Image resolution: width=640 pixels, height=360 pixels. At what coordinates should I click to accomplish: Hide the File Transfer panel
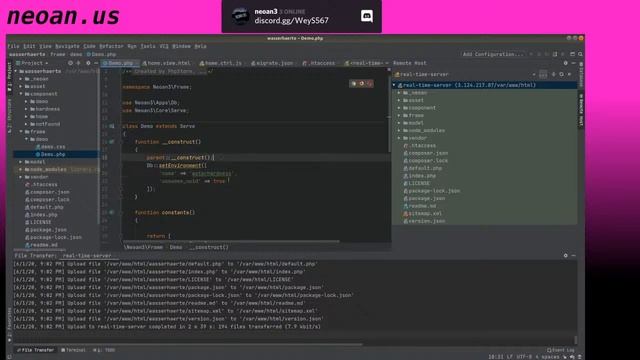[573, 256]
